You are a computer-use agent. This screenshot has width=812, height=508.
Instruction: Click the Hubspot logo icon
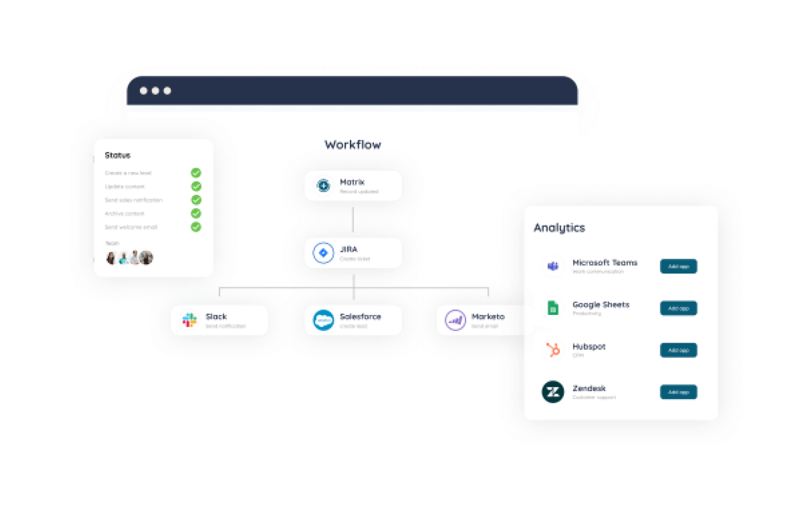click(553, 350)
